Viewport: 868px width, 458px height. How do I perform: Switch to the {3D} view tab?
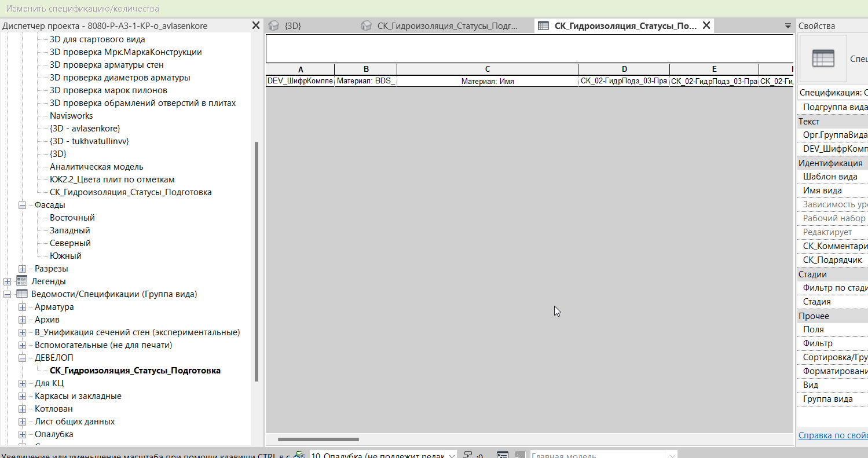coord(292,25)
